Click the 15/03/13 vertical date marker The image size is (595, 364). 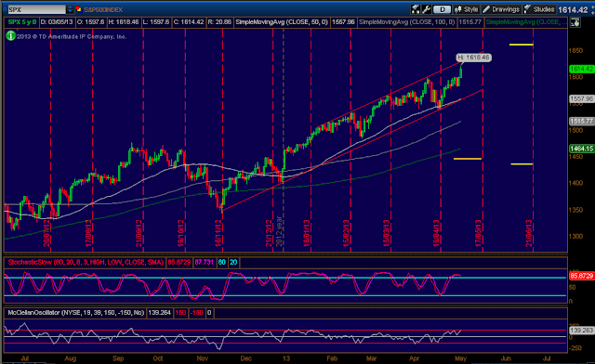[387, 233]
